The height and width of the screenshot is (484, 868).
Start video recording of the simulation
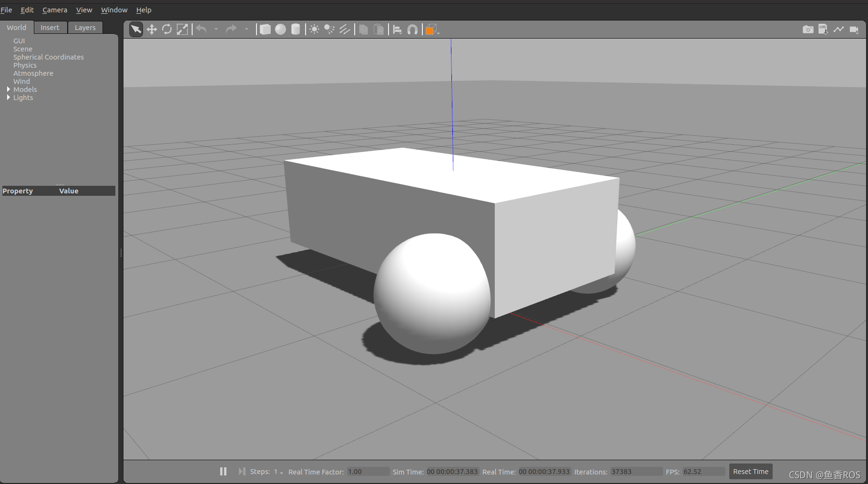tap(854, 29)
